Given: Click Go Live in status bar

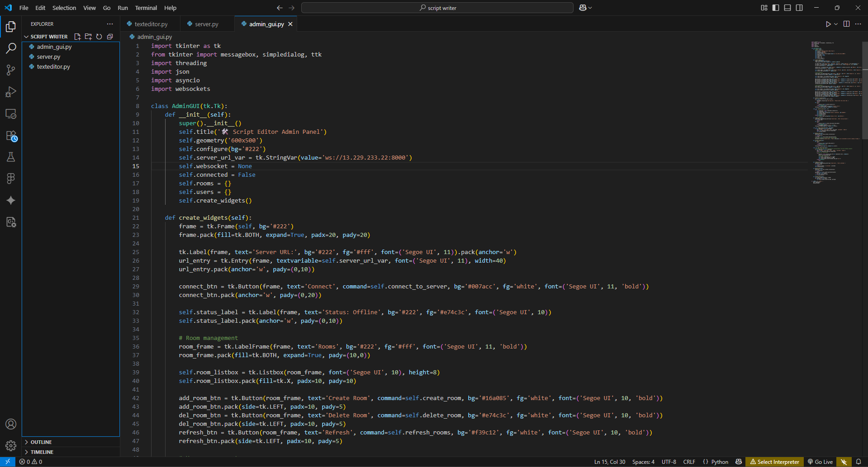Looking at the screenshot, I should pyautogui.click(x=820, y=462).
